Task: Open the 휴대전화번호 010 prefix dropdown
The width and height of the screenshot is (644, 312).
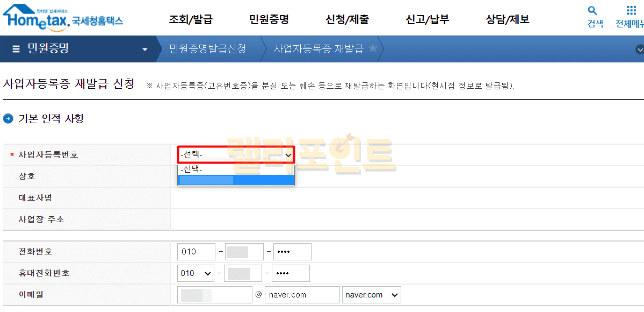Action: click(196, 273)
